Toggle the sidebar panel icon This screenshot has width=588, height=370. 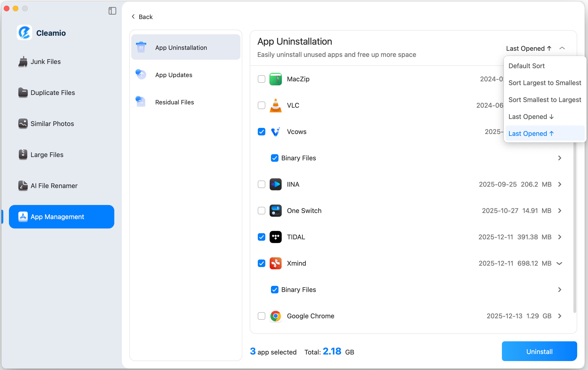[x=112, y=11]
